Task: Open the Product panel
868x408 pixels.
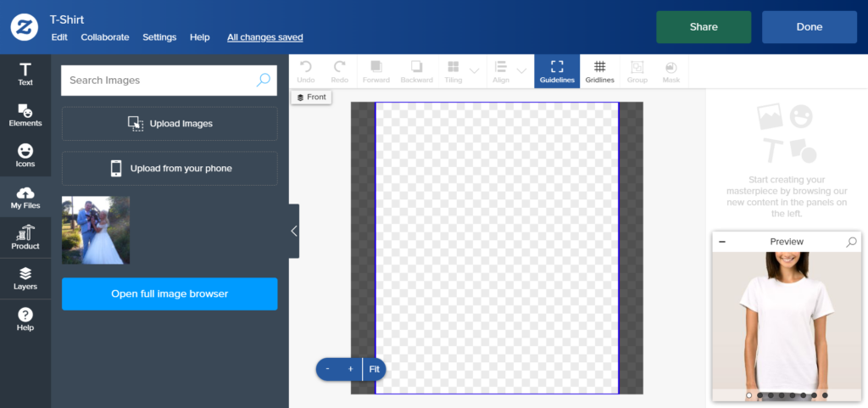Action: [x=25, y=238]
